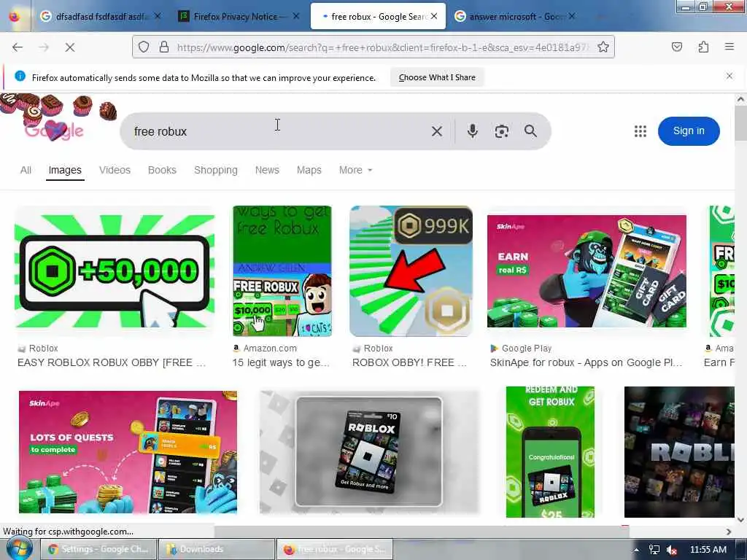Select the All search filter

tap(26, 170)
